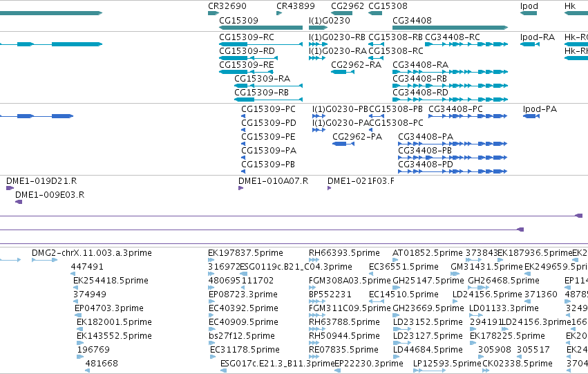Viewport: 588px width, 374px height.
Task: Select the l(1)G0230 gene label
Action: (x=330, y=20)
